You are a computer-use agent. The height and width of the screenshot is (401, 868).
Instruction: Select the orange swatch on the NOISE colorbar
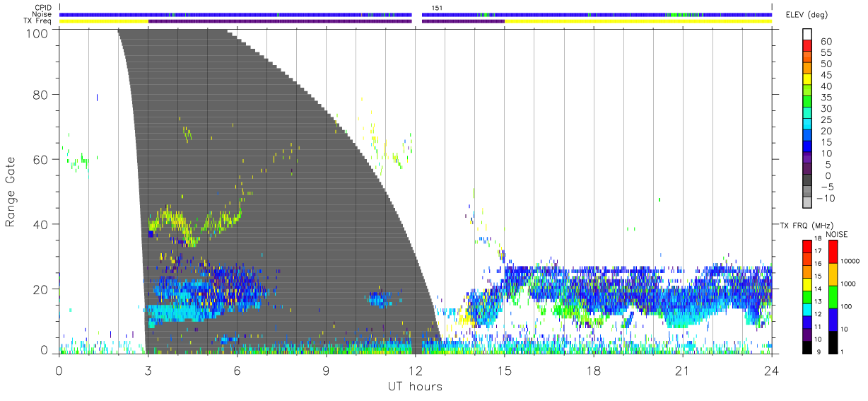click(x=833, y=274)
